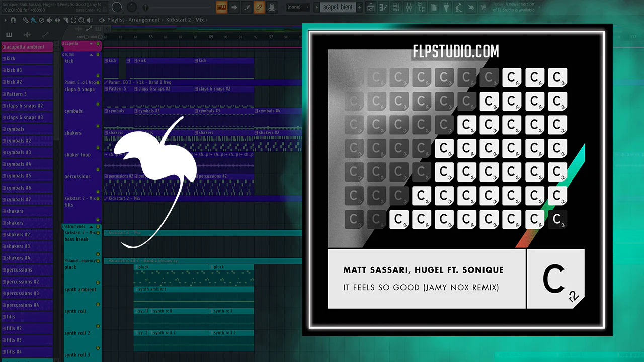Screen dimensions: 644x362
Task: Select the playback speaker tool
Action: click(x=91, y=20)
